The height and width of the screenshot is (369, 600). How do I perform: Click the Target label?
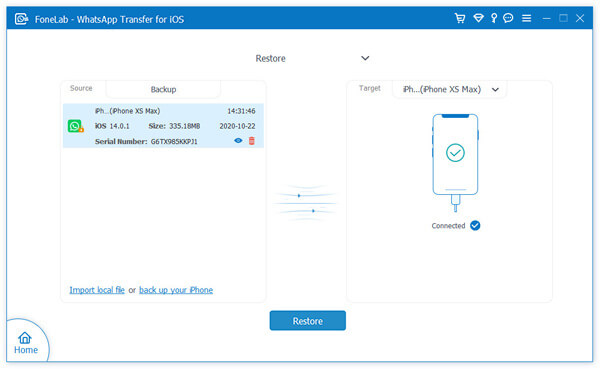point(370,88)
